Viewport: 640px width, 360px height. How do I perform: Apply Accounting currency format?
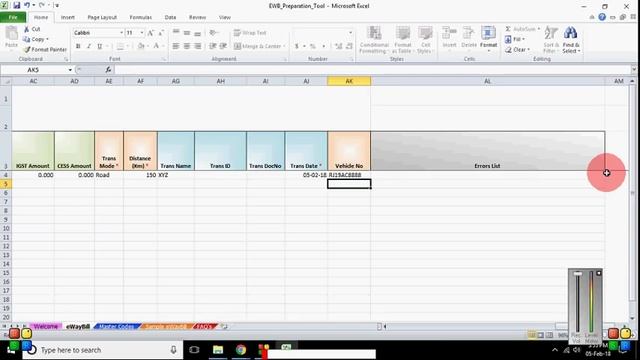point(297,46)
